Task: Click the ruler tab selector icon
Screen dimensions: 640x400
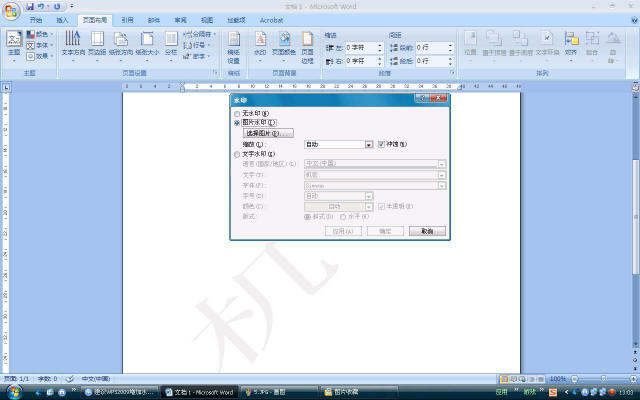Action: (x=6, y=87)
